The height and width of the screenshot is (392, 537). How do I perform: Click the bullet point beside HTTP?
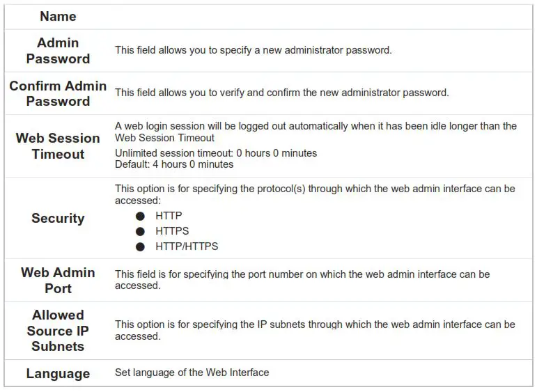(x=141, y=216)
